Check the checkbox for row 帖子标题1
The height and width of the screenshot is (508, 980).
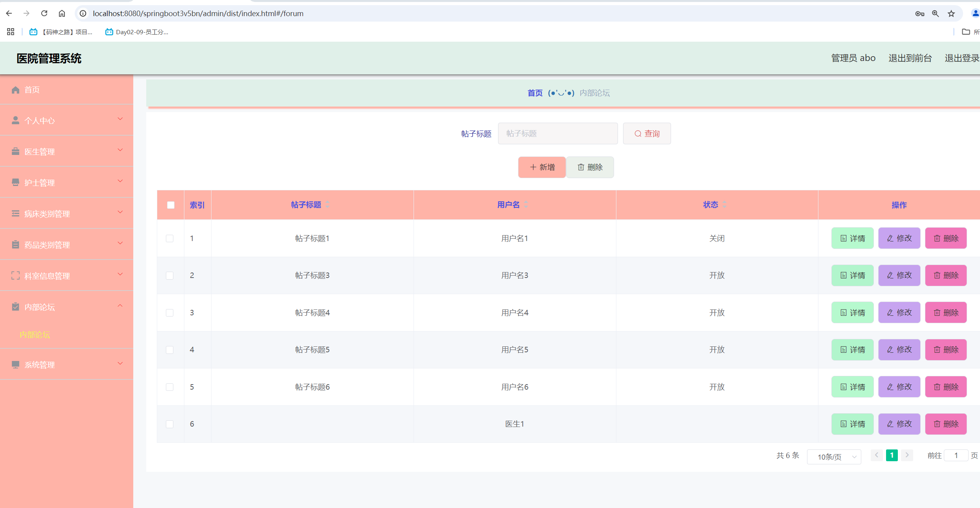point(170,238)
